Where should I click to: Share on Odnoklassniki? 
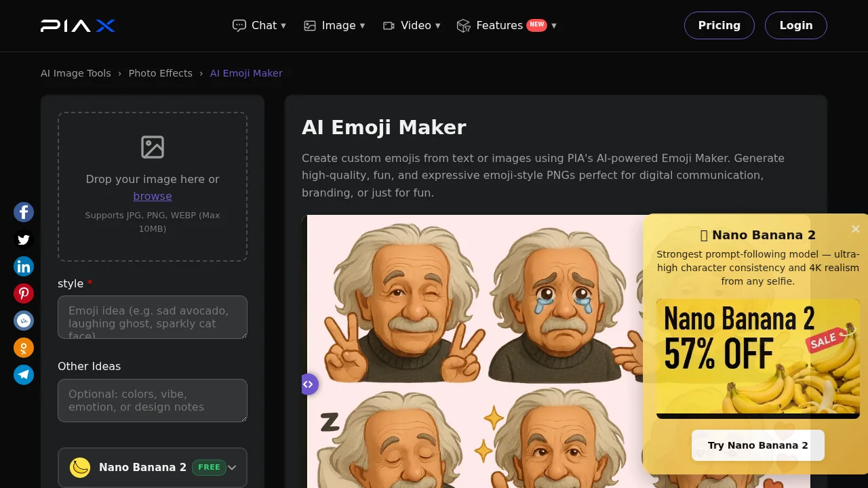pyautogui.click(x=24, y=348)
